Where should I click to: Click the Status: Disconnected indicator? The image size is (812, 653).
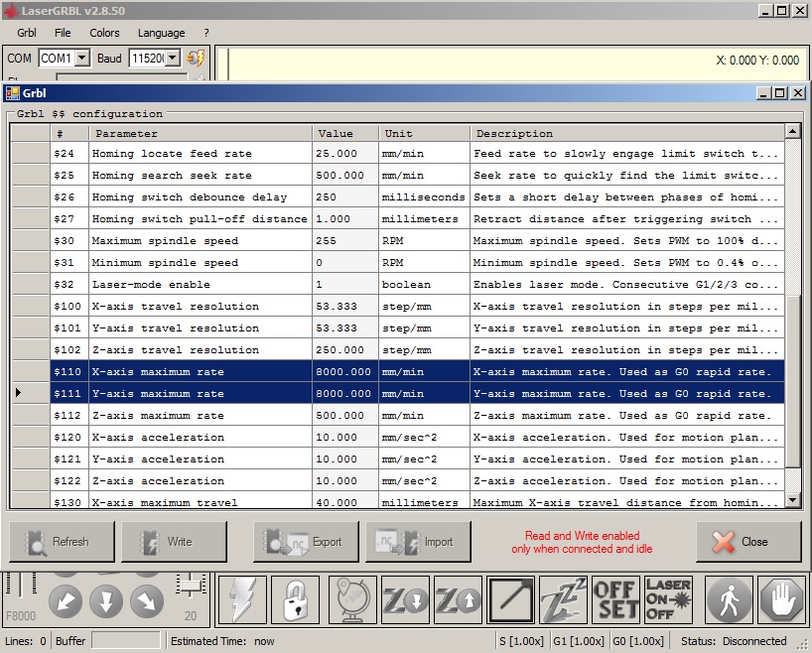tap(734, 641)
